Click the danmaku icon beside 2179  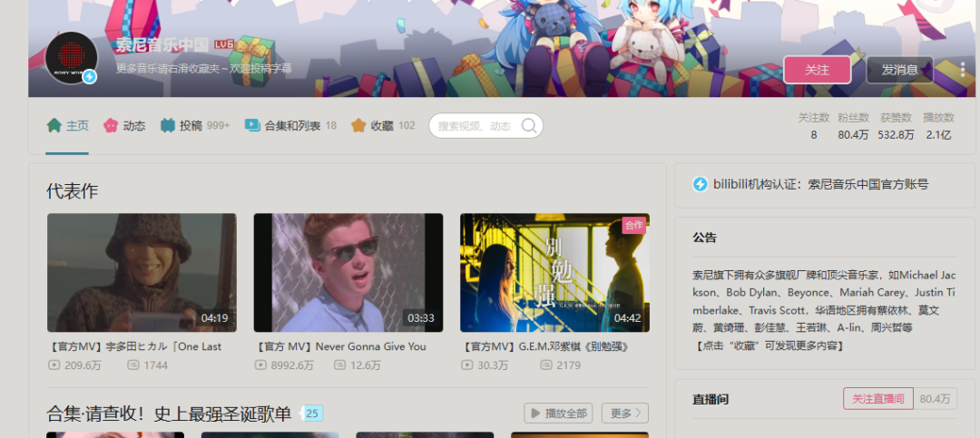point(546,365)
